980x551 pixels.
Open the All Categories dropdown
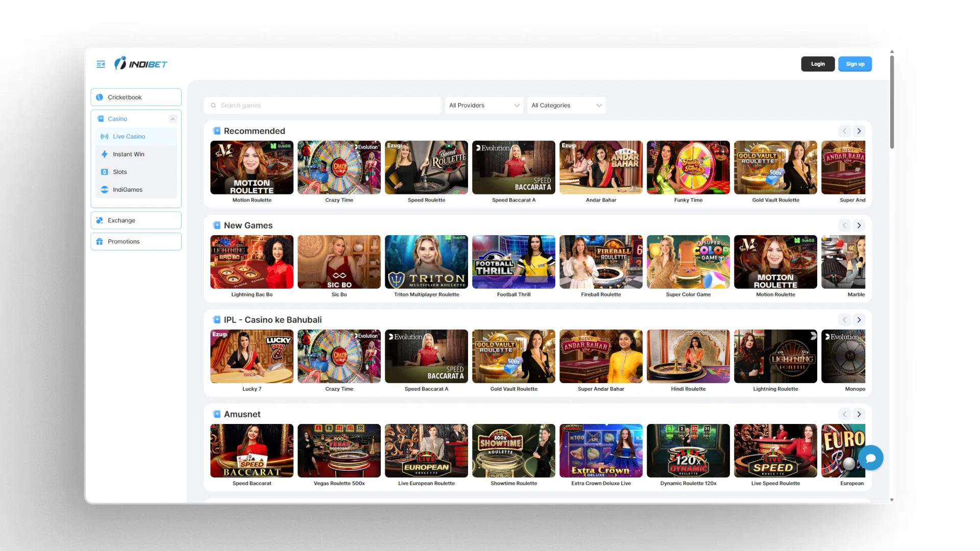[x=566, y=106]
